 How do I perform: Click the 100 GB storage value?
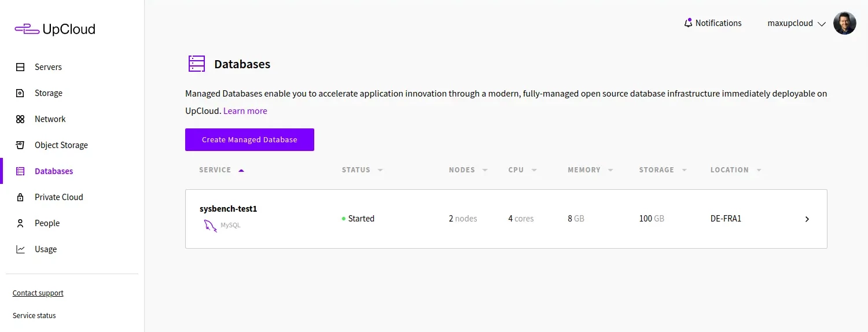coord(652,219)
